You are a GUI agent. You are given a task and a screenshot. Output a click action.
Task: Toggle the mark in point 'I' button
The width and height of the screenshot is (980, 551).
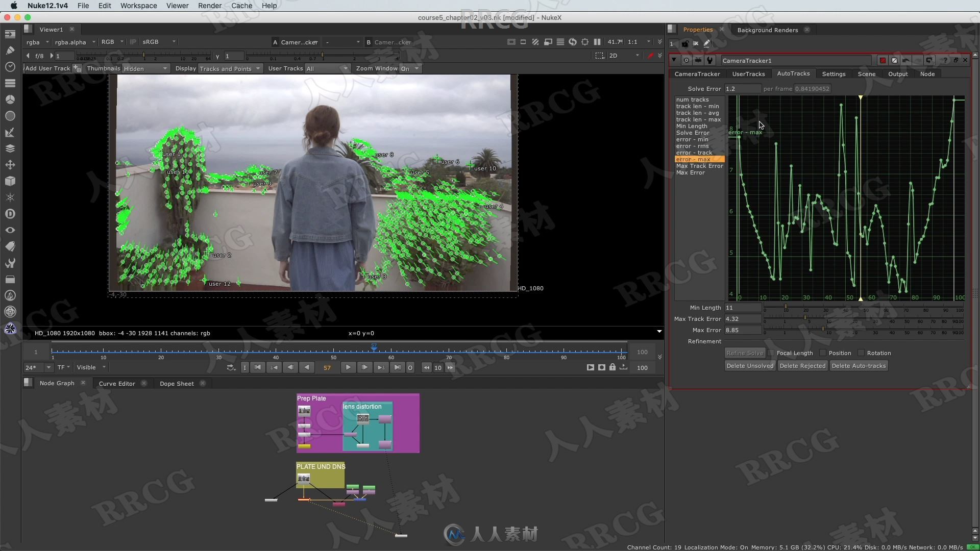pyautogui.click(x=244, y=367)
